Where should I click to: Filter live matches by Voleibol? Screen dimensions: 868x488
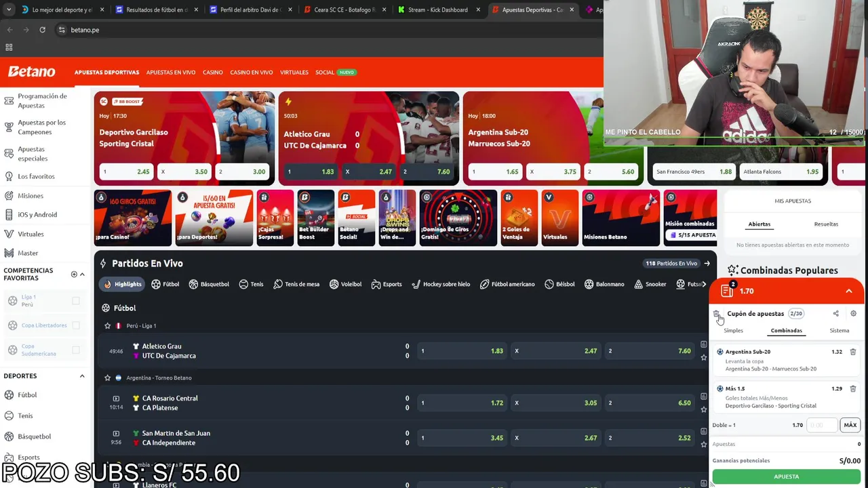pos(345,284)
